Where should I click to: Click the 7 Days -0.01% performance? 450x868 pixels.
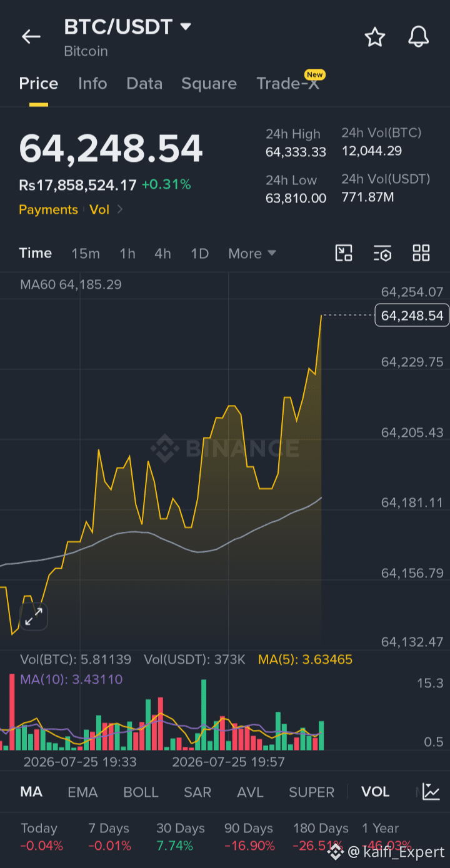tap(110, 837)
